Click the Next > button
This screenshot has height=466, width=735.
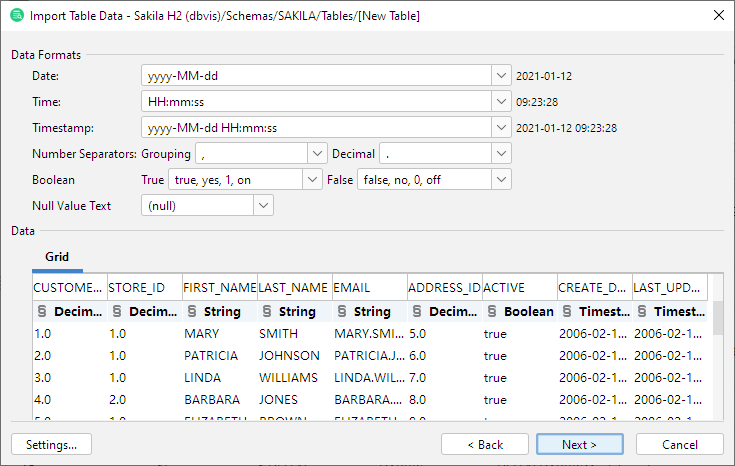point(579,444)
